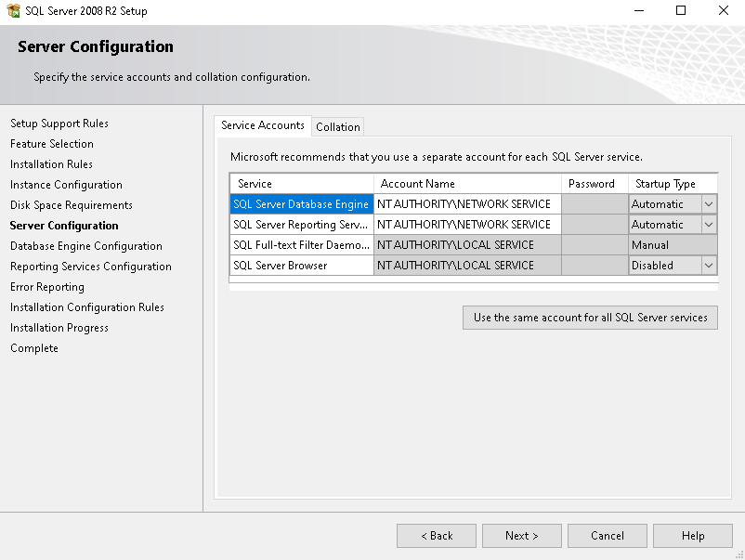This screenshot has height=560, width=745.
Task: Open Startup Type dropdown for SQL Server Database Engine
Action: (709, 204)
